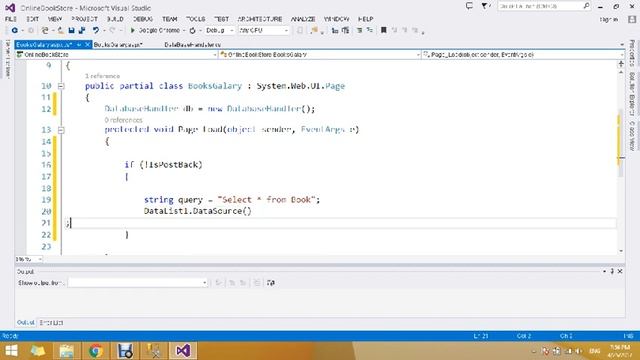640x360 pixels.
Task: Open the ARCHITECTURE menu
Action: [x=260, y=19]
